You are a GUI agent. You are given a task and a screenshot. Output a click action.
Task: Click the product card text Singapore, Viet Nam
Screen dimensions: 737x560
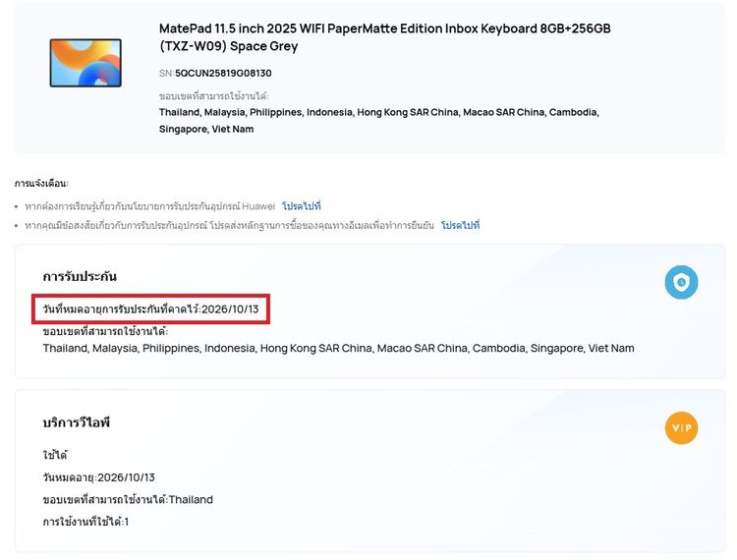coord(206,129)
